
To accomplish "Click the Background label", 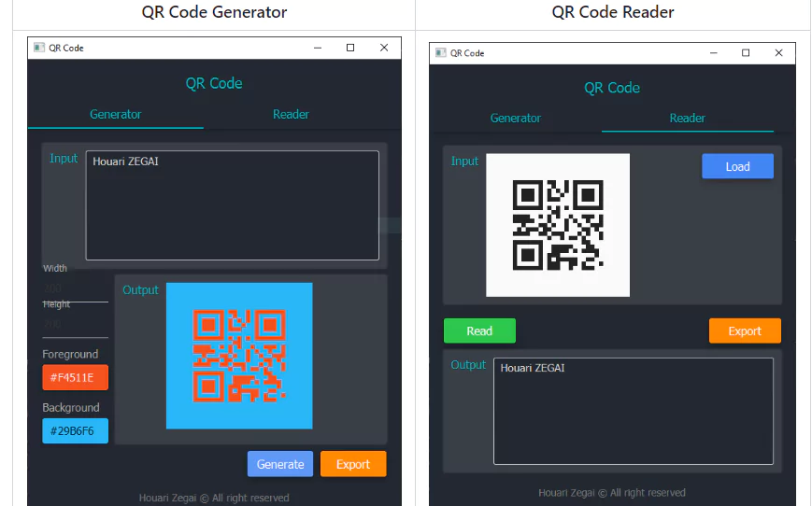I will (71, 408).
